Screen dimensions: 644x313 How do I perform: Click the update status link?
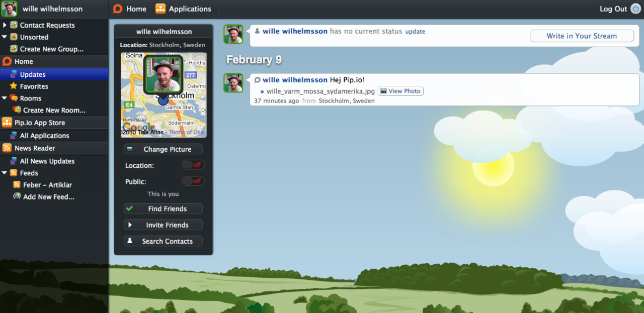415,32
